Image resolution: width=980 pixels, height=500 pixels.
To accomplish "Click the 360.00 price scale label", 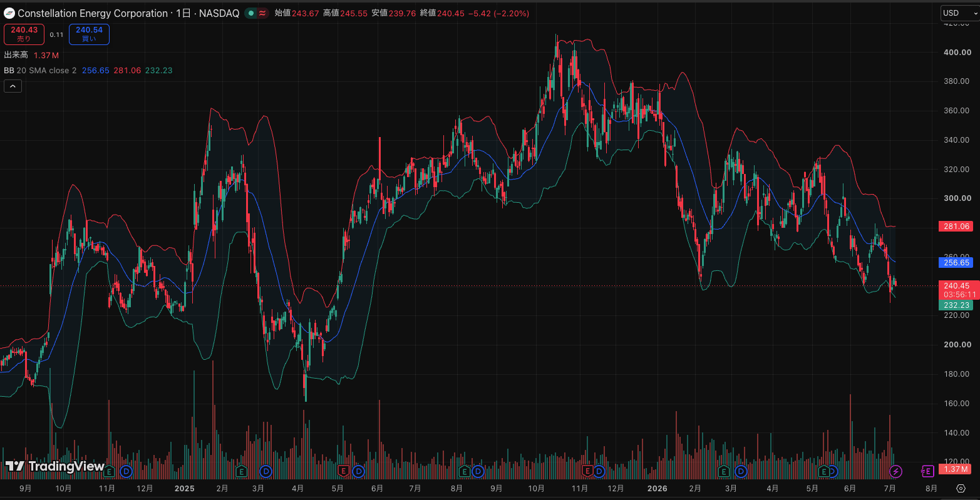I will click(x=957, y=111).
